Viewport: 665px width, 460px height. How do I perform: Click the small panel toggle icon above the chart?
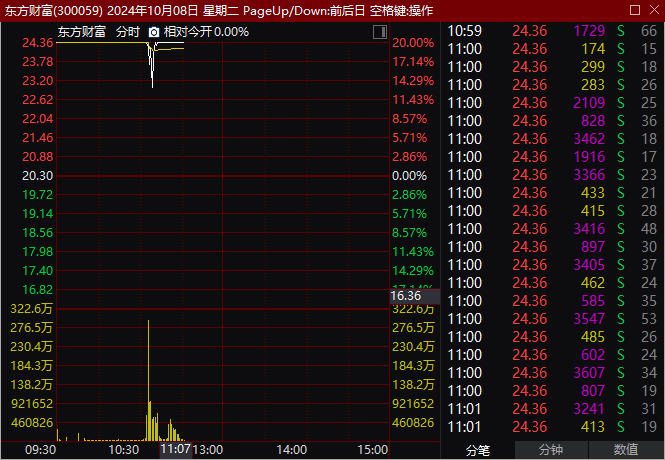coord(380,32)
